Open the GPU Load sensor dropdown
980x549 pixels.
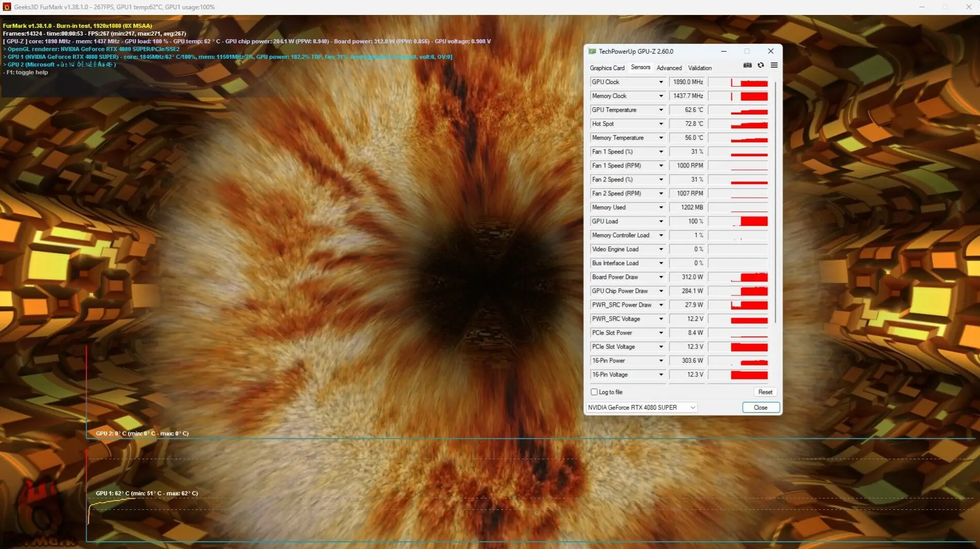pos(661,222)
